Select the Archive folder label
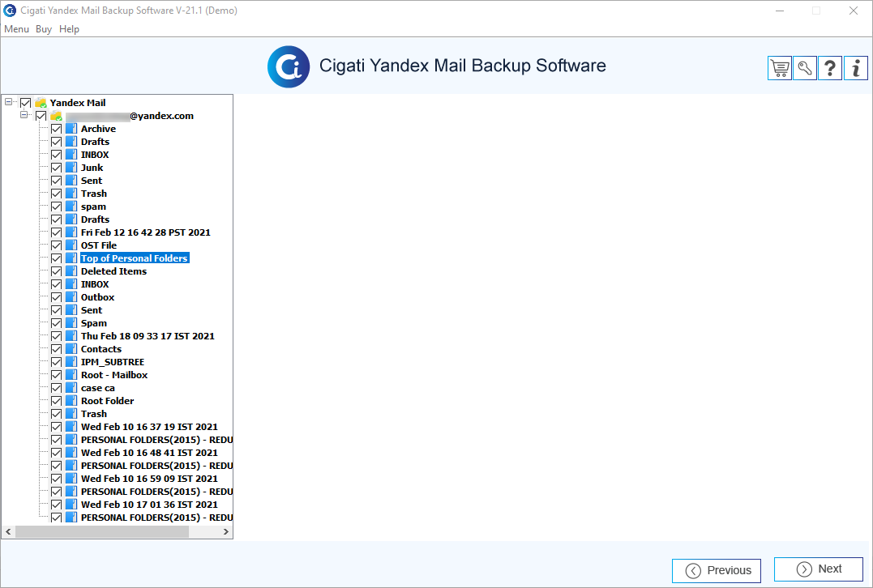The height and width of the screenshot is (588, 873). [98, 129]
